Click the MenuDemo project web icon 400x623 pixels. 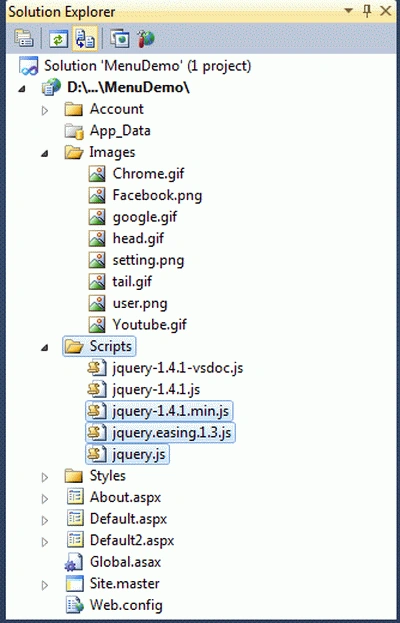click(52, 87)
